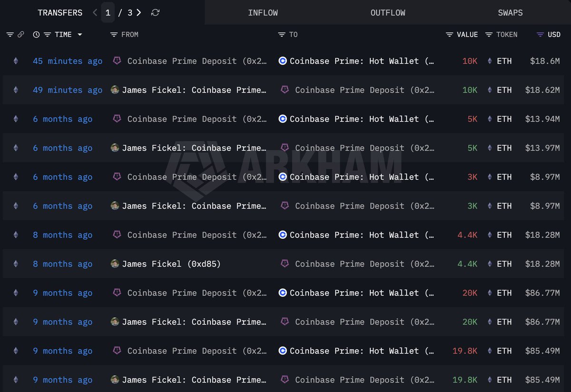Edit the current page number field
Viewport: 571px width, 392px height.
coord(108,12)
